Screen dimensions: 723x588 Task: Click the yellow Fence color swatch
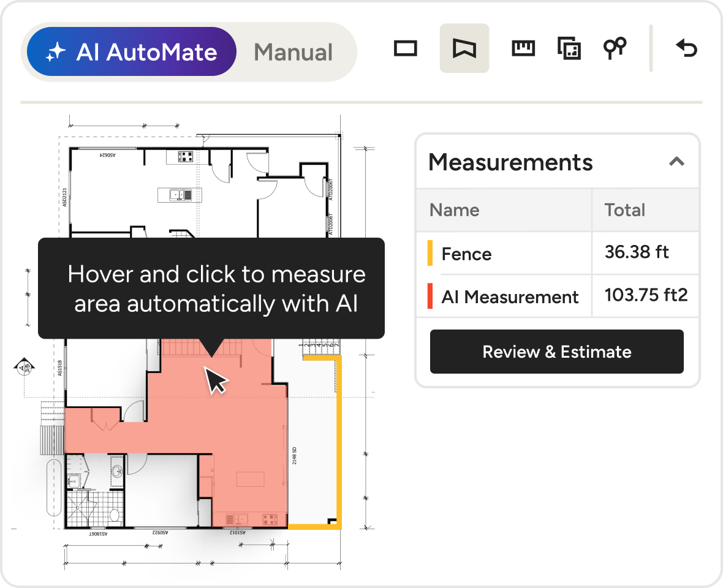(430, 254)
